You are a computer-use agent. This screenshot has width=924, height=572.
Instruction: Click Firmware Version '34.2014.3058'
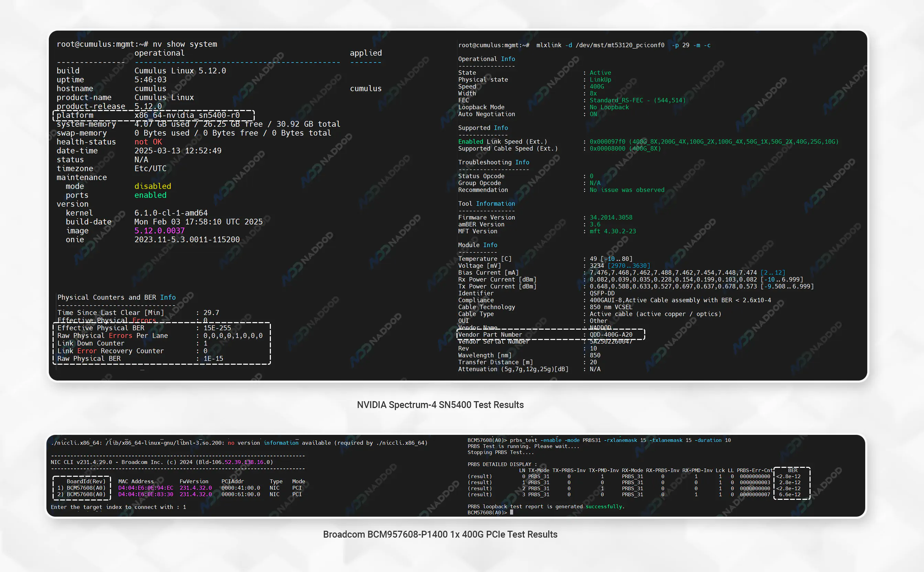tap(611, 218)
